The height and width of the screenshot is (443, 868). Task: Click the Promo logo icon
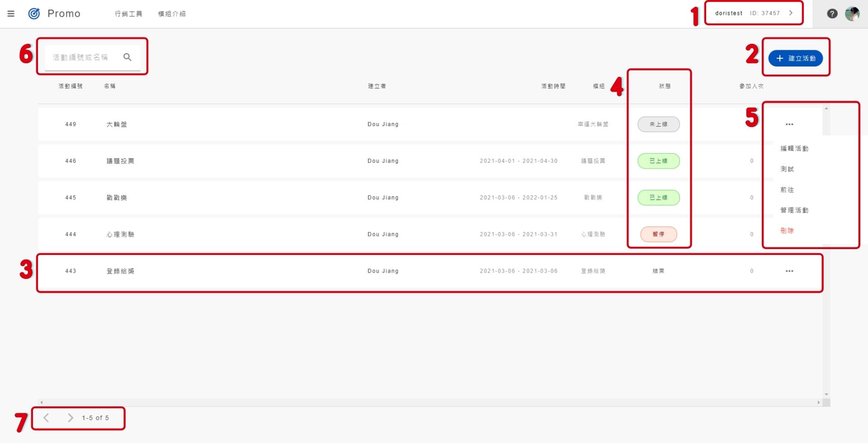point(34,14)
